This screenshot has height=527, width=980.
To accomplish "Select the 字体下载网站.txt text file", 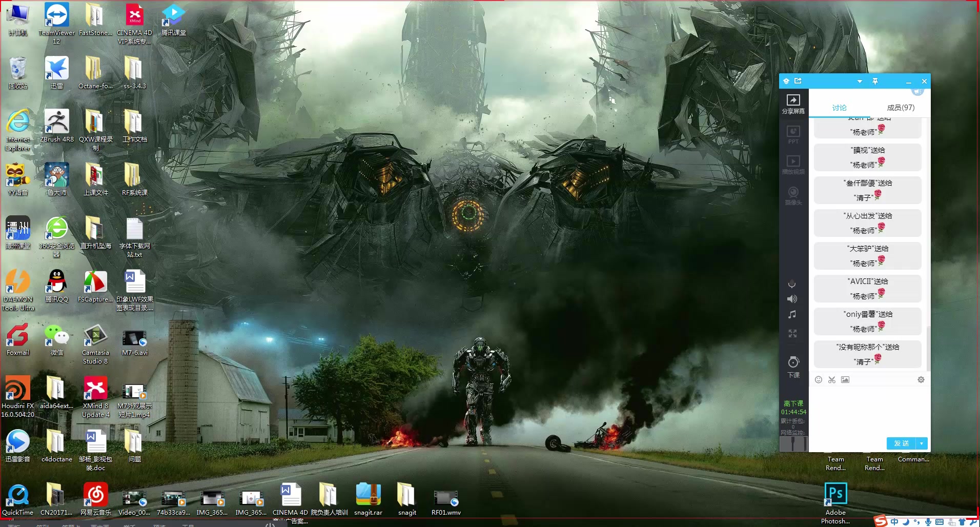I will (135, 236).
